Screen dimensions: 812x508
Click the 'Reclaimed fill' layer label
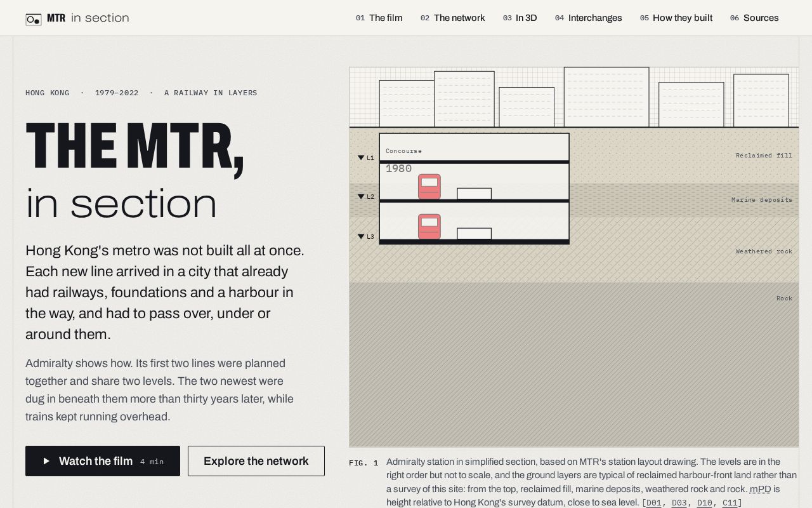[764, 156]
